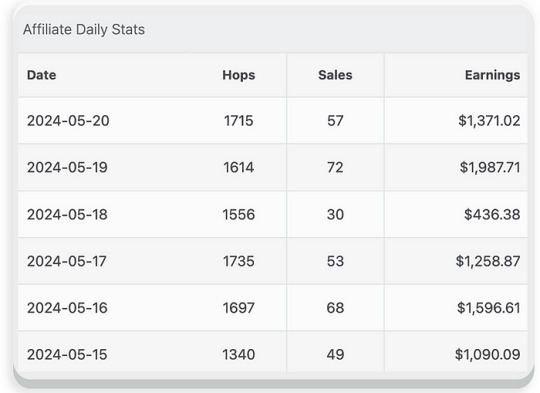
Task: Click earnings value $436.38
Action: pos(492,214)
